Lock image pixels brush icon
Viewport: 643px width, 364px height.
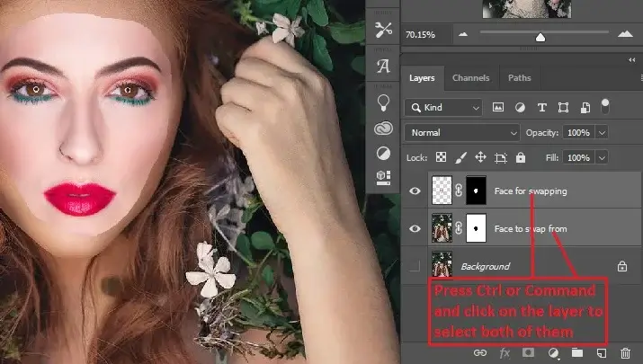click(461, 157)
